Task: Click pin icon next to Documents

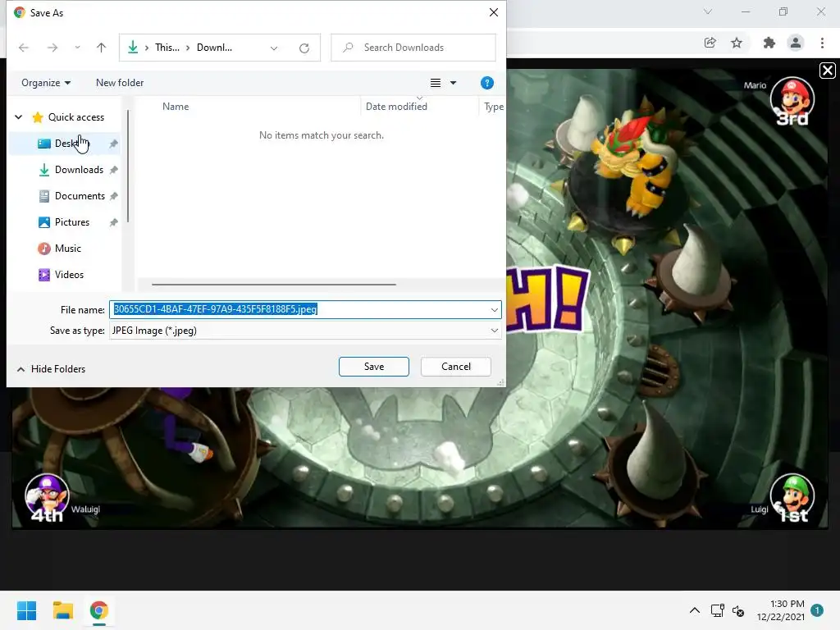Action: pos(113,196)
